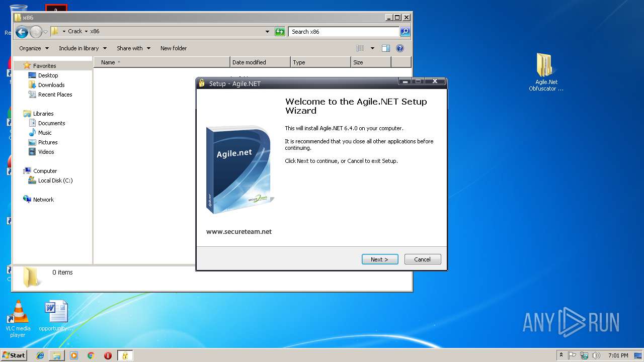Open Desktop in Favorites
This screenshot has width=644, height=362.
click(x=48, y=75)
